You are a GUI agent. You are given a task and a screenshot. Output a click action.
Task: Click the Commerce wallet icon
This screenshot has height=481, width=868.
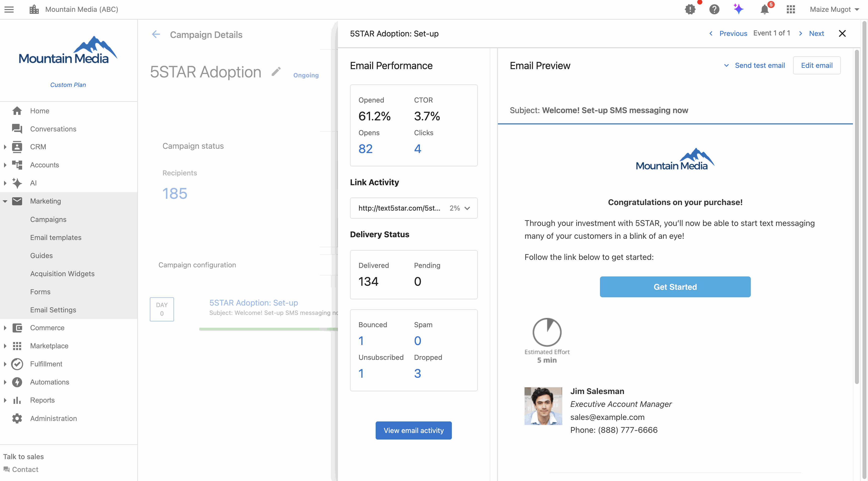pyautogui.click(x=17, y=328)
